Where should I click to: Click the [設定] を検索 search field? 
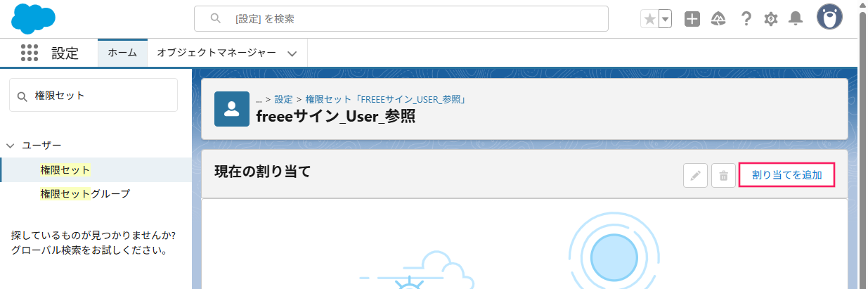coord(401,19)
